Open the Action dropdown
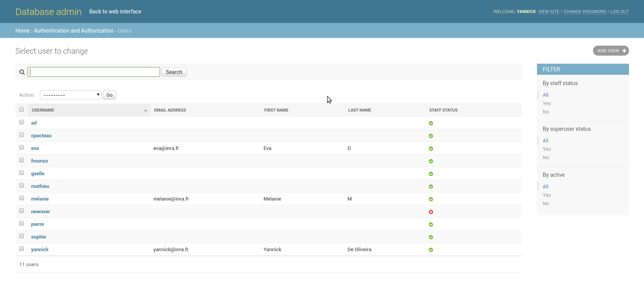The image size is (644, 283). [x=71, y=95]
